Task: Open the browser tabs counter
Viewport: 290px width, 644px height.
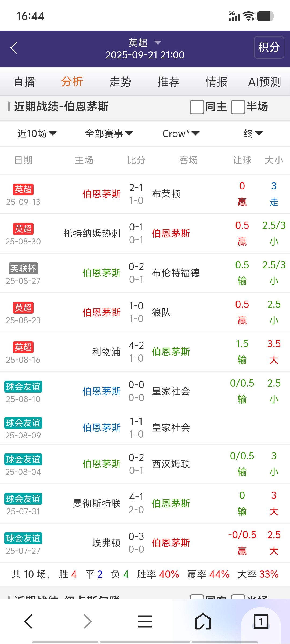Action: click(261, 621)
